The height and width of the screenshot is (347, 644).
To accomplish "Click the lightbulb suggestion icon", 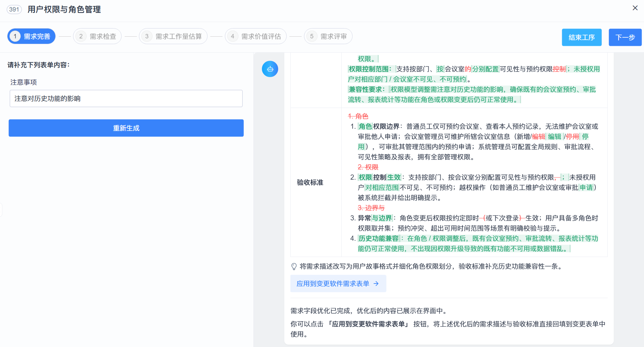I will (x=294, y=267).
